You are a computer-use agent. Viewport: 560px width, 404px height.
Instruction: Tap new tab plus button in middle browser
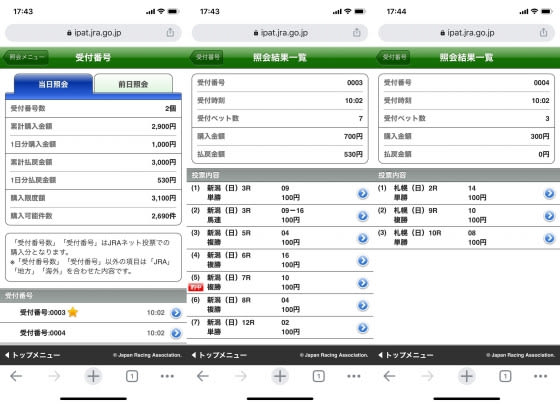pyautogui.click(x=280, y=376)
